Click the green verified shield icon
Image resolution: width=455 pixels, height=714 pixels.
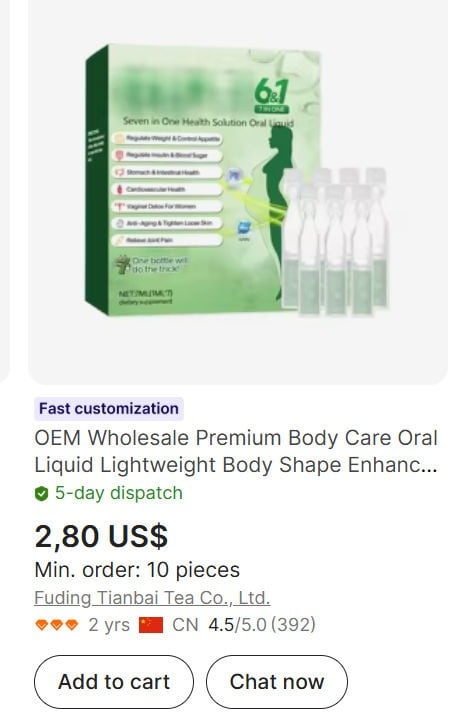(41, 493)
